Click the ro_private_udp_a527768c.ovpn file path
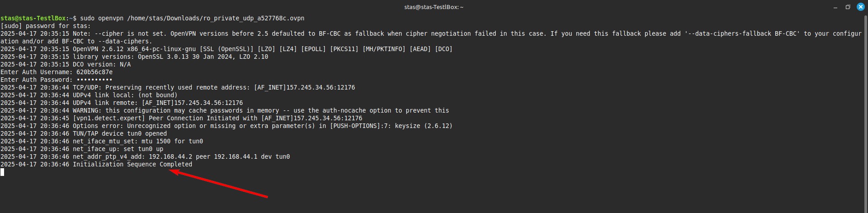 (216, 18)
